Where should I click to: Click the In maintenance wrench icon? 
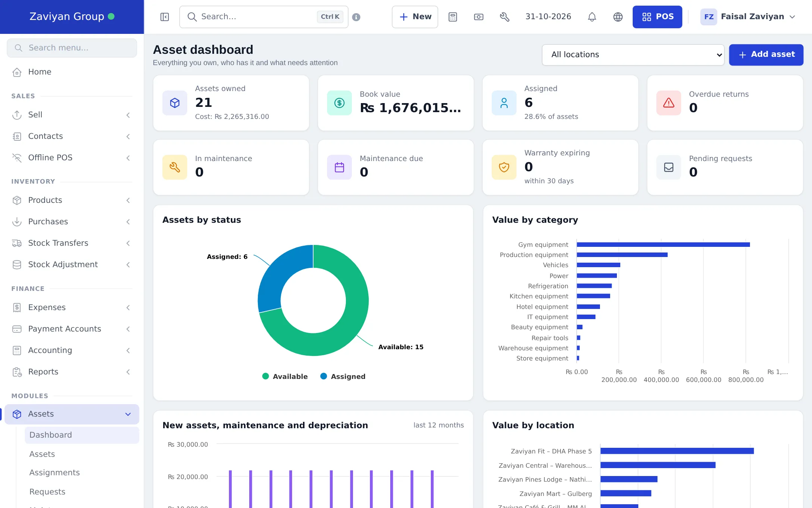175,167
